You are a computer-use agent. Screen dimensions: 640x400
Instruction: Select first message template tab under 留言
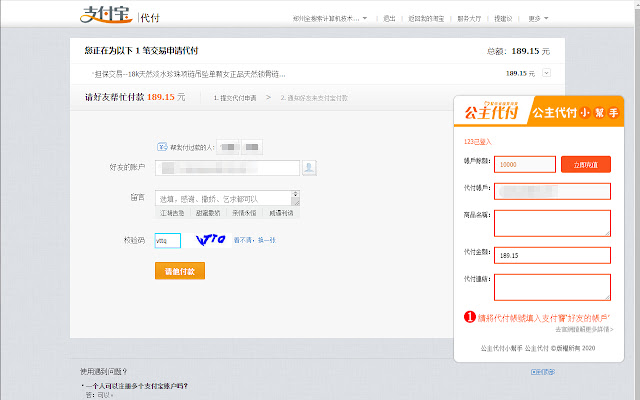pos(172,213)
